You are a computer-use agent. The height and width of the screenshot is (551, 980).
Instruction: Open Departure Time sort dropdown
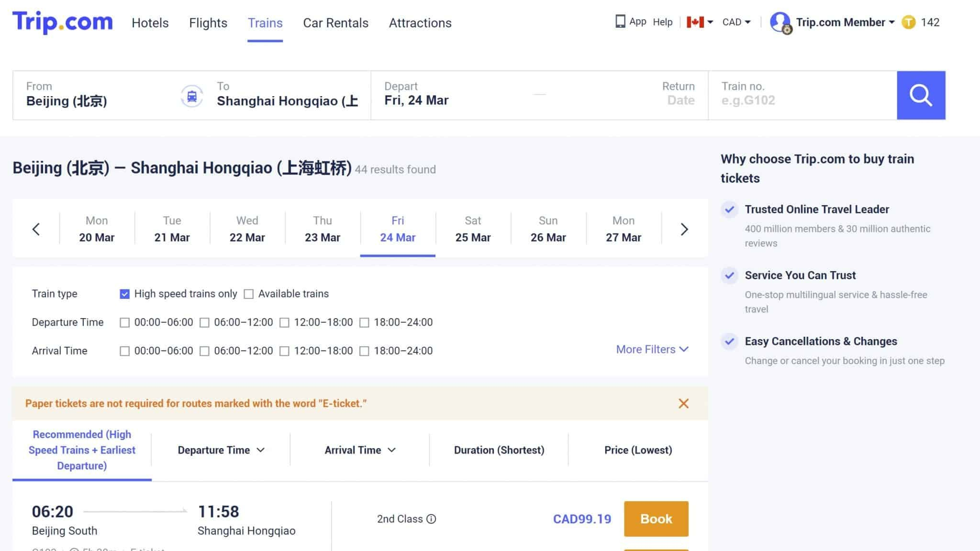[x=221, y=450]
